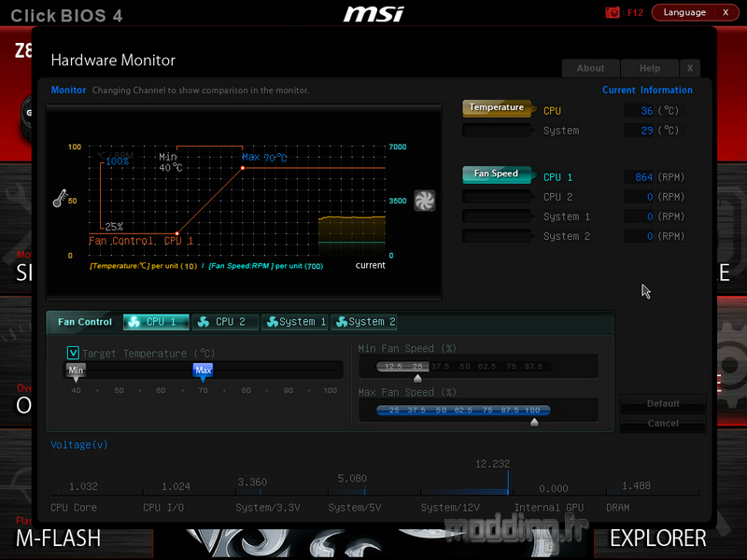Click the DRAM voltage value 1.488
Screen dimensions: 747x560
(x=636, y=485)
